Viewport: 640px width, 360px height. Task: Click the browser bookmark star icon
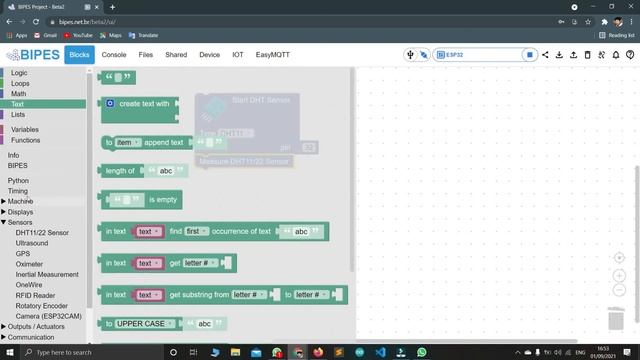pos(588,22)
